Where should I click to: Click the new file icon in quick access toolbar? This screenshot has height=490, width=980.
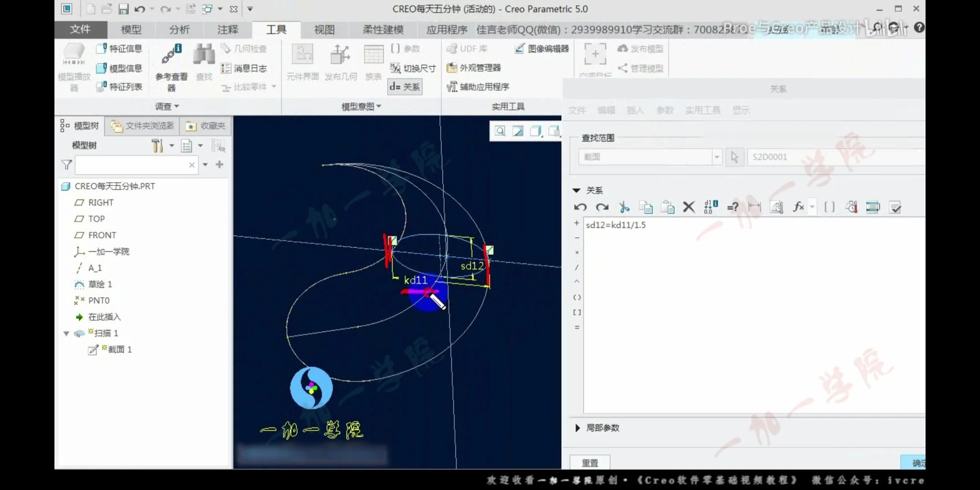tap(91, 9)
